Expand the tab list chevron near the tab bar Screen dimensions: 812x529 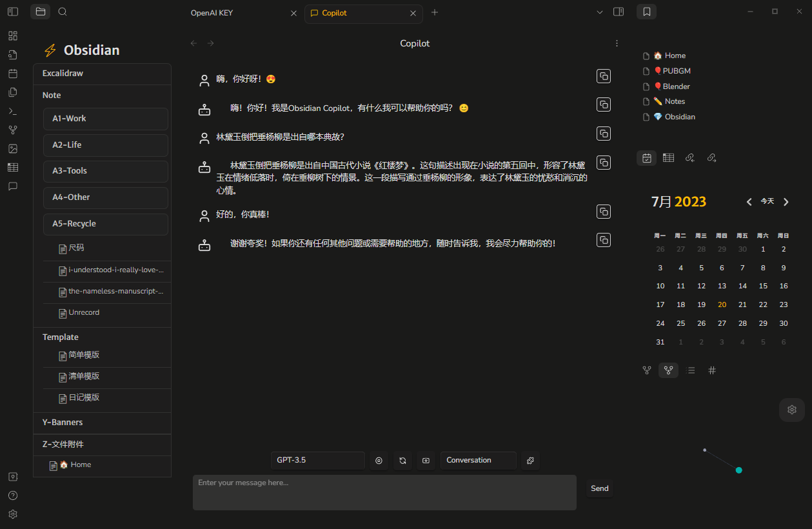(x=600, y=12)
